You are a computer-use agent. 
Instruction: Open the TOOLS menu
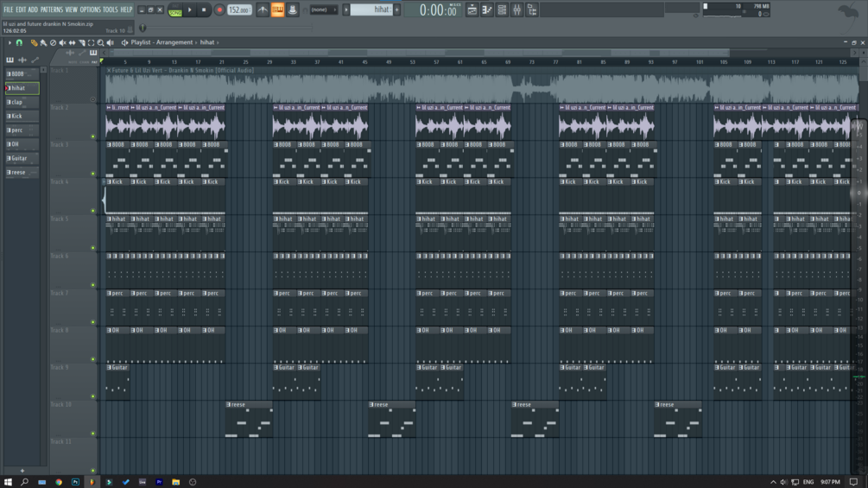(x=111, y=10)
